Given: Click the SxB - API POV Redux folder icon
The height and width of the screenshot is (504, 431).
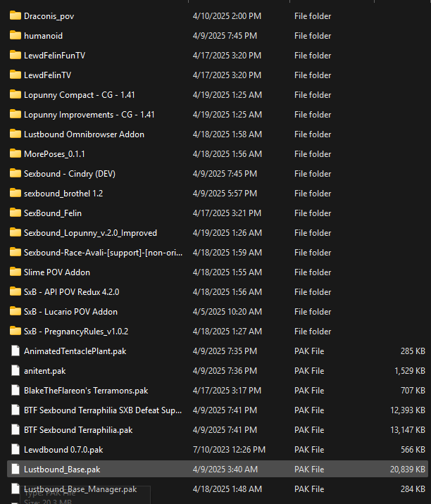Looking at the screenshot, I should [x=15, y=292].
